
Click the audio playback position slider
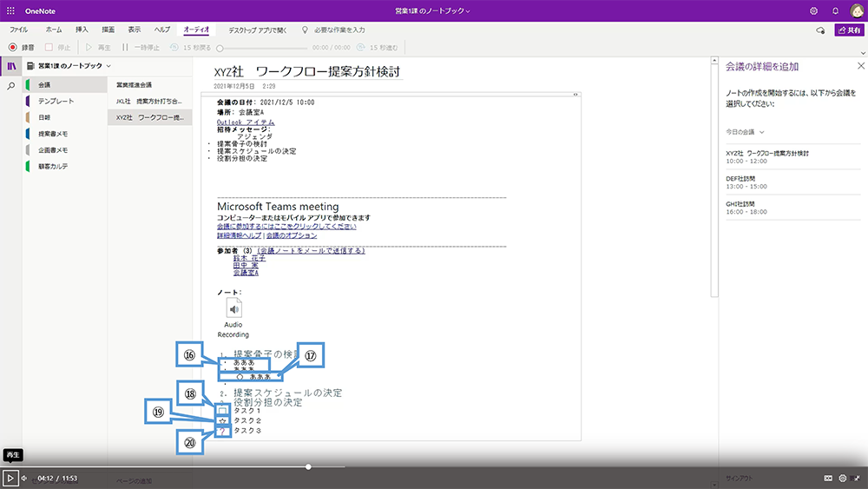click(220, 48)
